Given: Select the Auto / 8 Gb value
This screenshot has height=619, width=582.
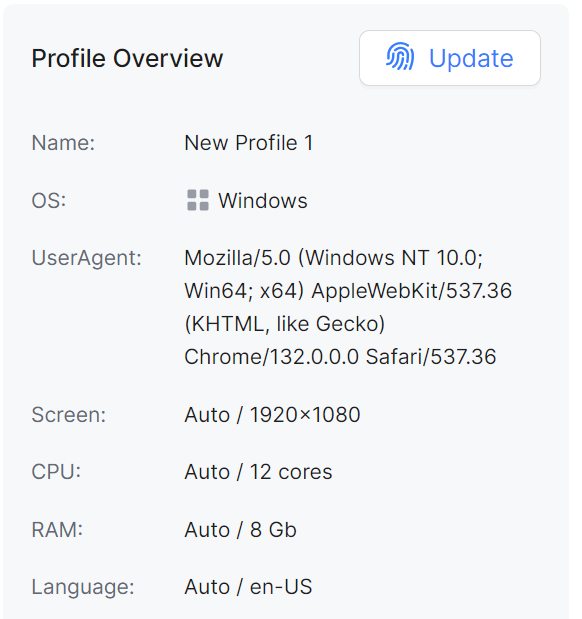Looking at the screenshot, I should tap(240, 530).
